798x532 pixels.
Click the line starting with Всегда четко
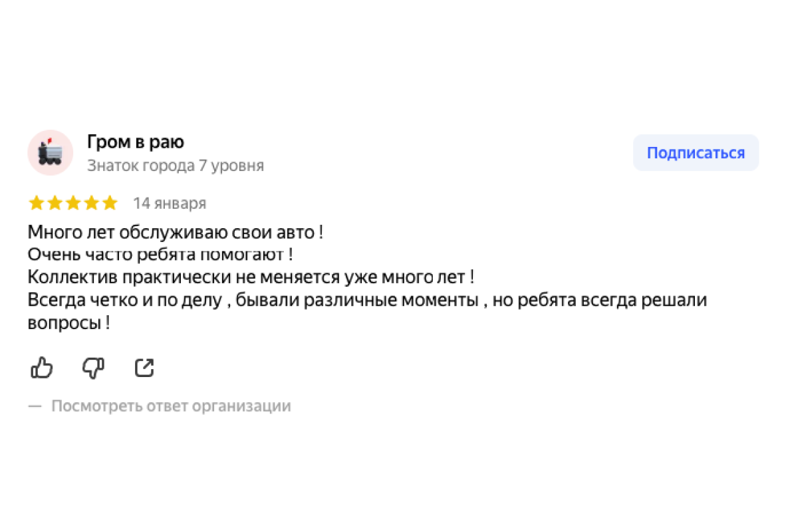[x=367, y=300]
